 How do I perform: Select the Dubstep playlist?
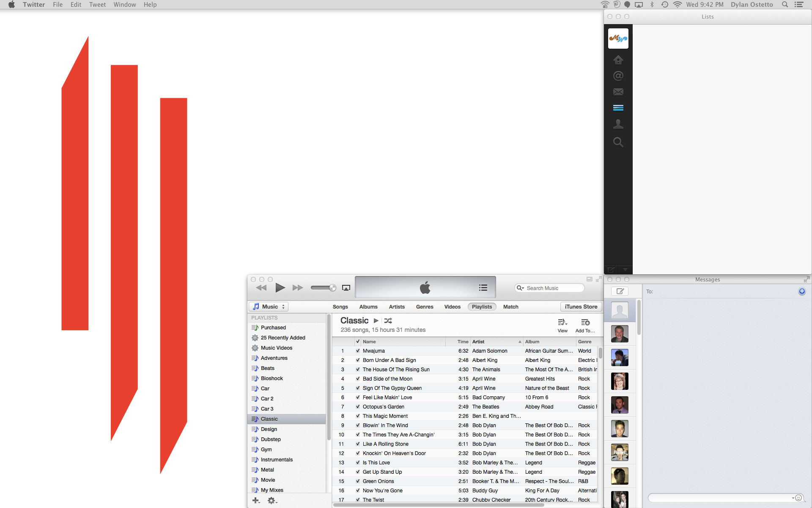[x=271, y=439]
